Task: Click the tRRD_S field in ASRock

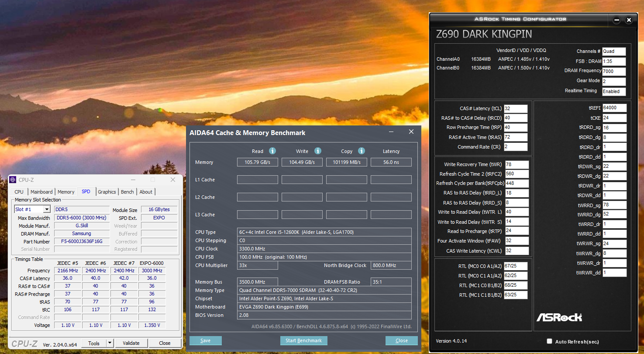Action: 517,203
